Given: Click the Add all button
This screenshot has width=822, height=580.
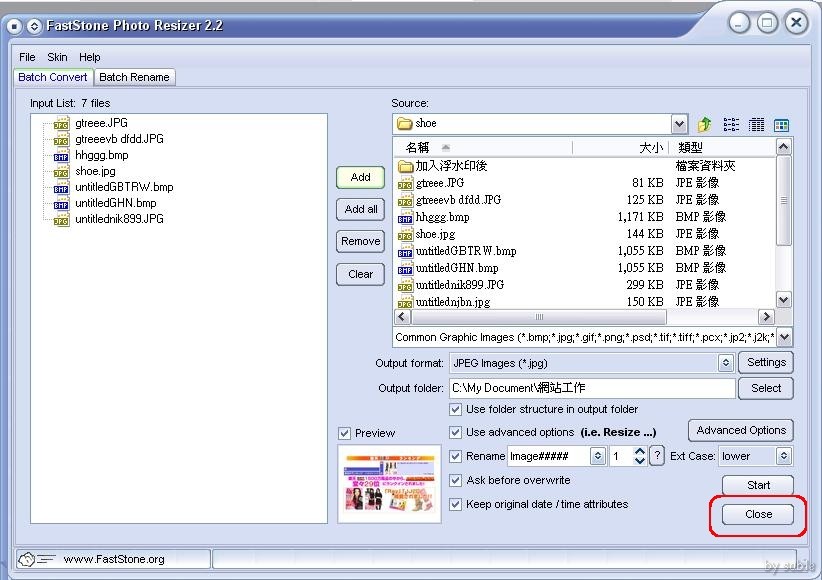Looking at the screenshot, I should (361, 209).
